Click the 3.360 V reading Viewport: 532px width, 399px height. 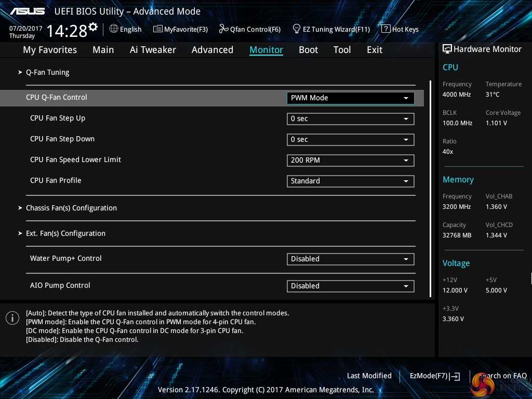click(x=453, y=319)
